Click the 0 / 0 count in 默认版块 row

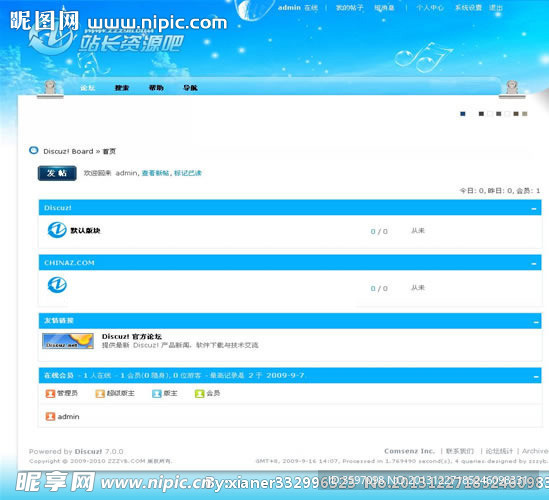pos(379,231)
